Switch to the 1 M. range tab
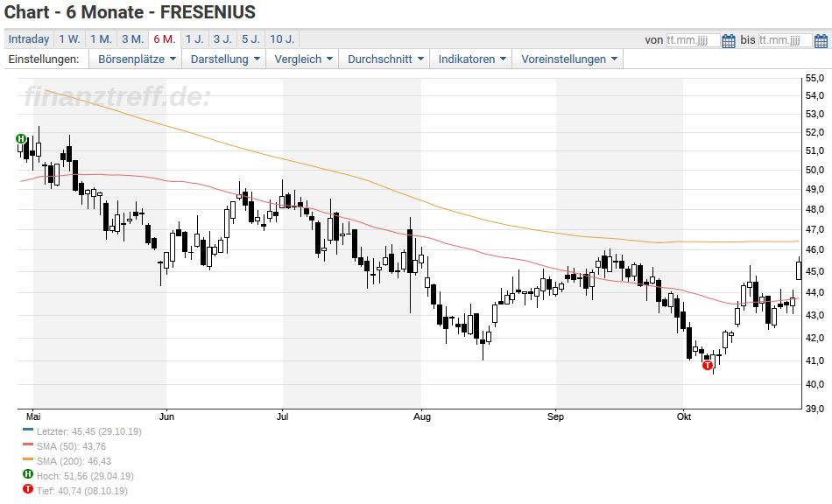The height and width of the screenshot is (504, 832). pyautogui.click(x=101, y=39)
